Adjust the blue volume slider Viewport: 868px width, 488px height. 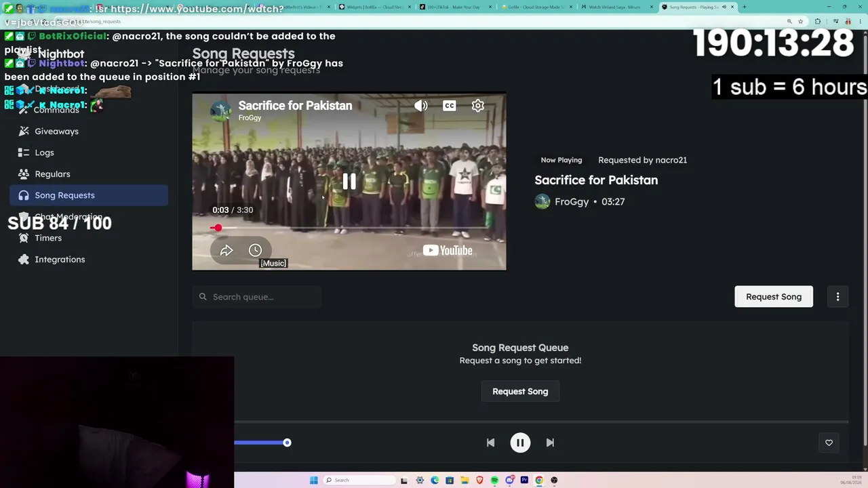coord(262,443)
